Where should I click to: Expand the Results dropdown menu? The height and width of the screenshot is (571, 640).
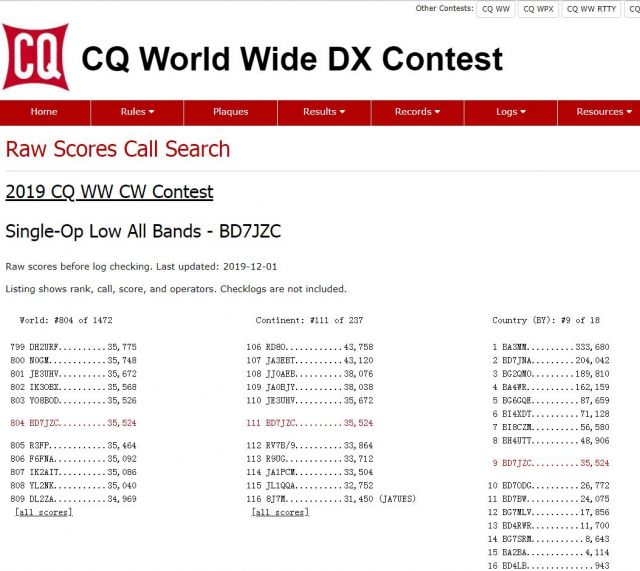(324, 112)
